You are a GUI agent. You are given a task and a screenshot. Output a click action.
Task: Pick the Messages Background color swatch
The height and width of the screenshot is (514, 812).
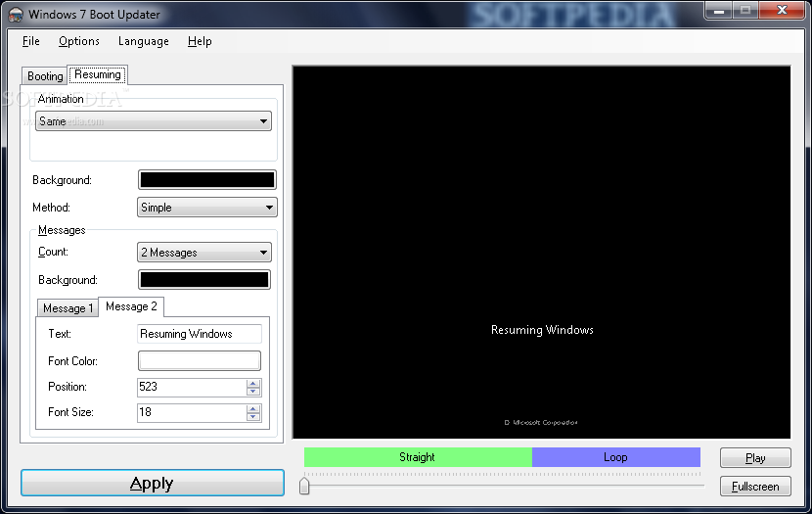pos(204,280)
